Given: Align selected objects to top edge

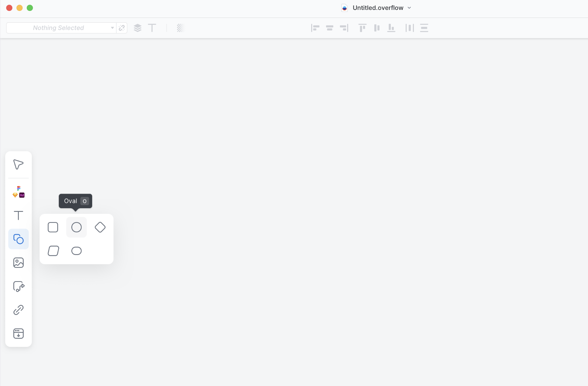Looking at the screenshot, I should (362, 28).
